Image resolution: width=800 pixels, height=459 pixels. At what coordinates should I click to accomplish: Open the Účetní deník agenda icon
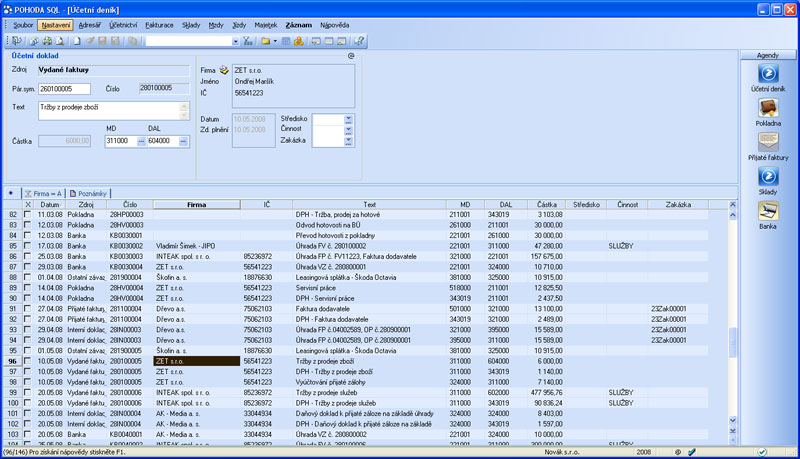click(x=768, y=74)
